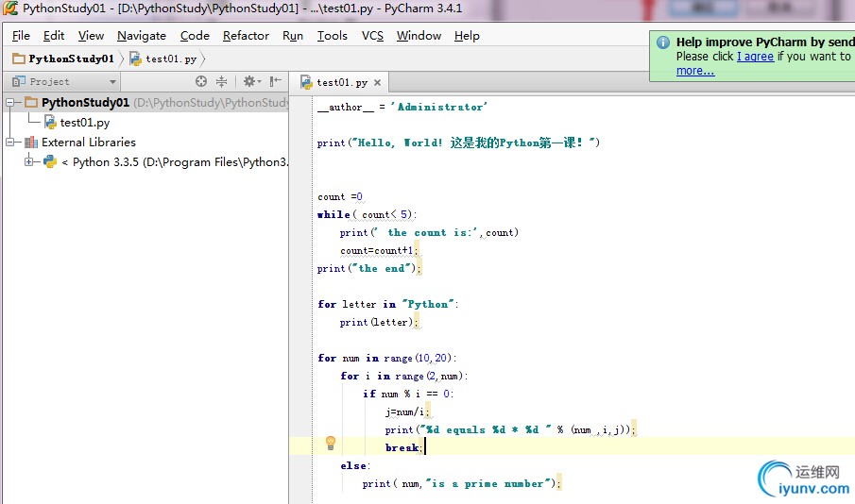Click the External Libraries icon

[x=31, y=143]
